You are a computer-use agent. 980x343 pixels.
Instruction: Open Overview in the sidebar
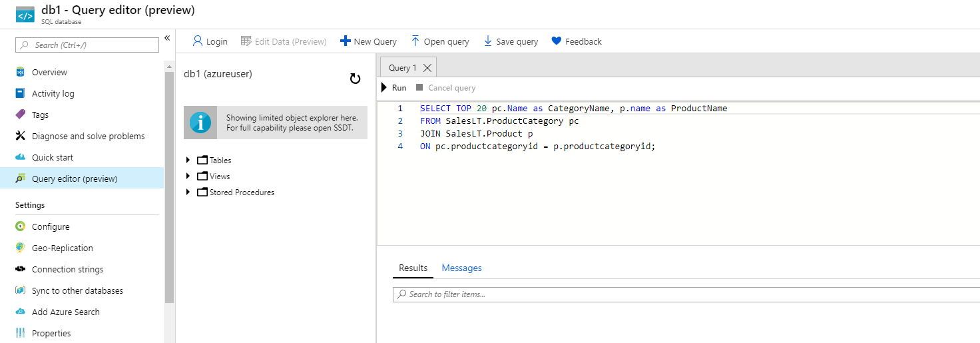coord(49,73)
